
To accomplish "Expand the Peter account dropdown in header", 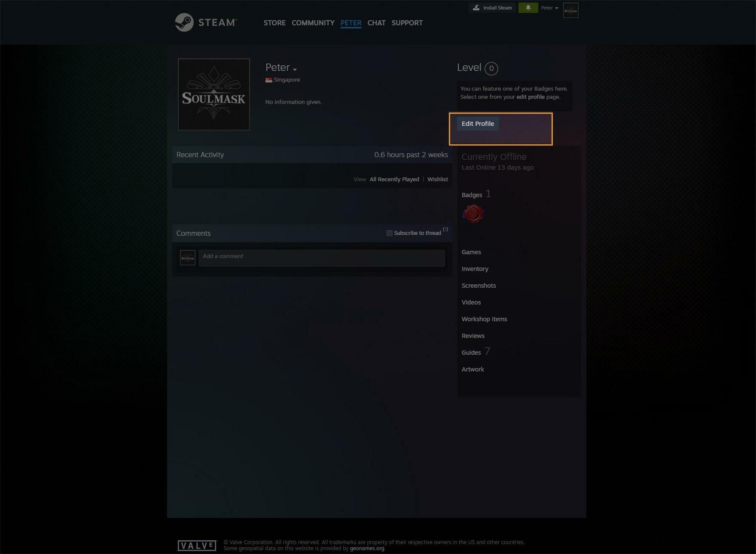I will [549, 8].
